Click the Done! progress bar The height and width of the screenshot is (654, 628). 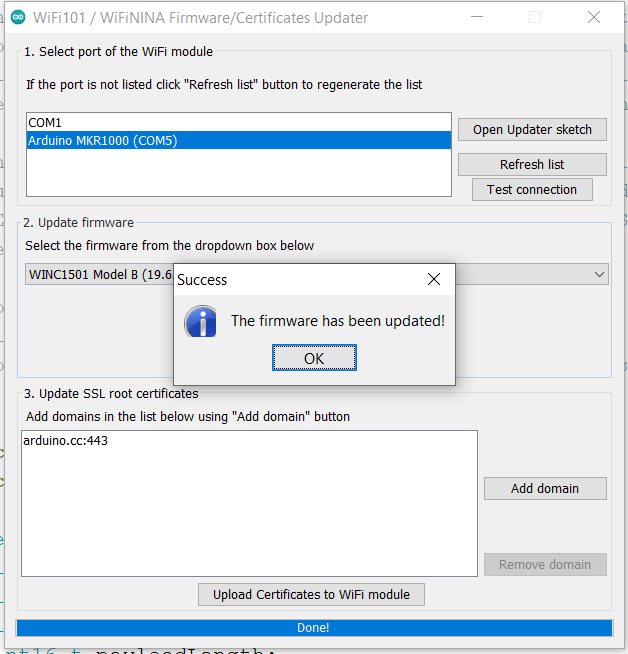point(314,628)
